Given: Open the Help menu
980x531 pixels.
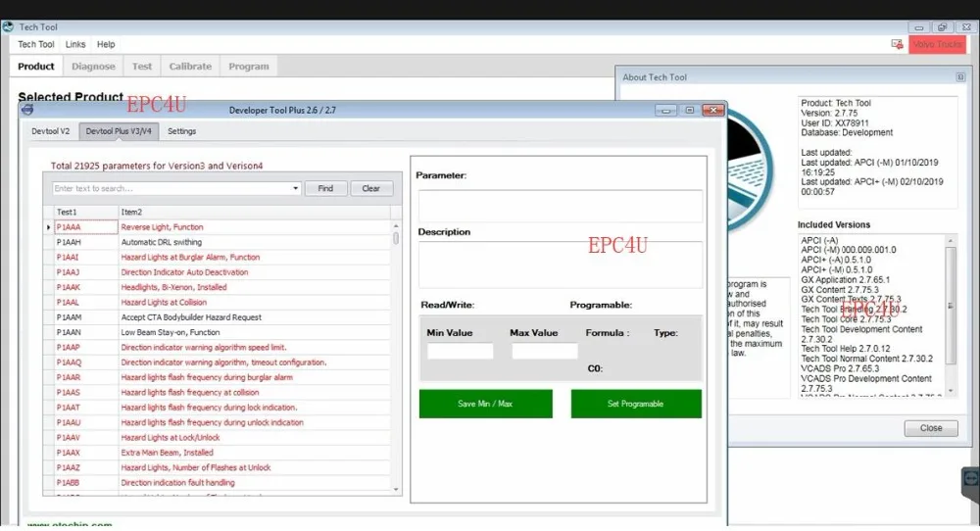Looking at the screenshot, I should pyautogui.click(x=106, y=44).
